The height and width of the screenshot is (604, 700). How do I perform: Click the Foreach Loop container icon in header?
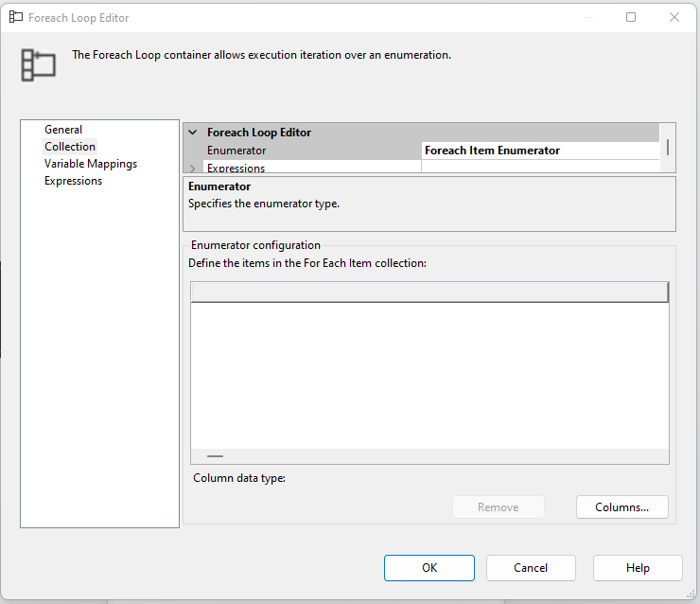tap(39, 64)
